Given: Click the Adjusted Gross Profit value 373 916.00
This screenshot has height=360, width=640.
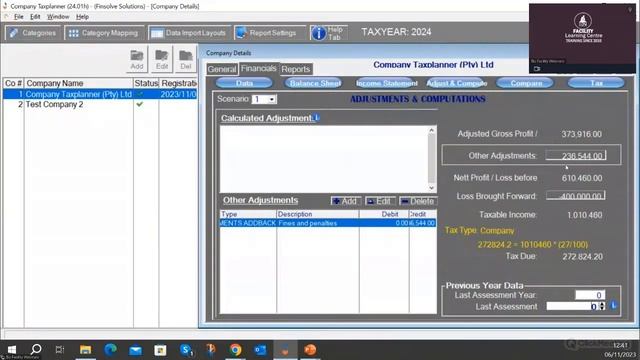Looking at the screenshot, I should pyautogui.click(x=581, y=134).
